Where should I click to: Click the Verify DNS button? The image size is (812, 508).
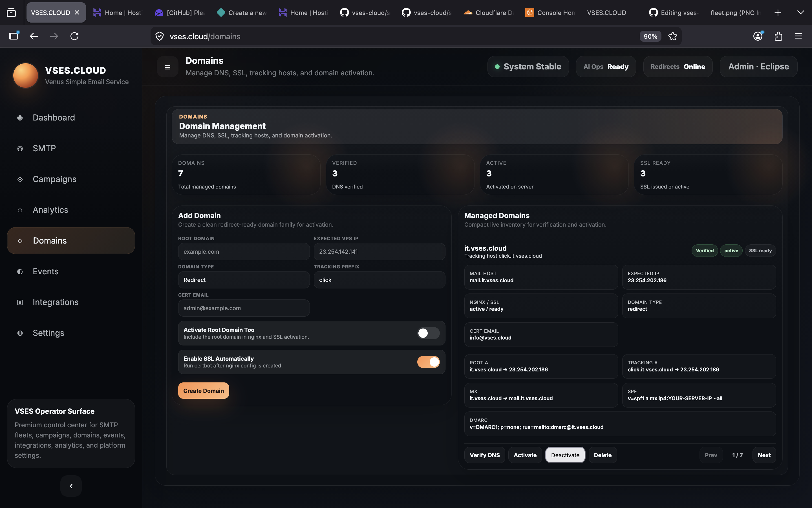click(x=484, y=455)
